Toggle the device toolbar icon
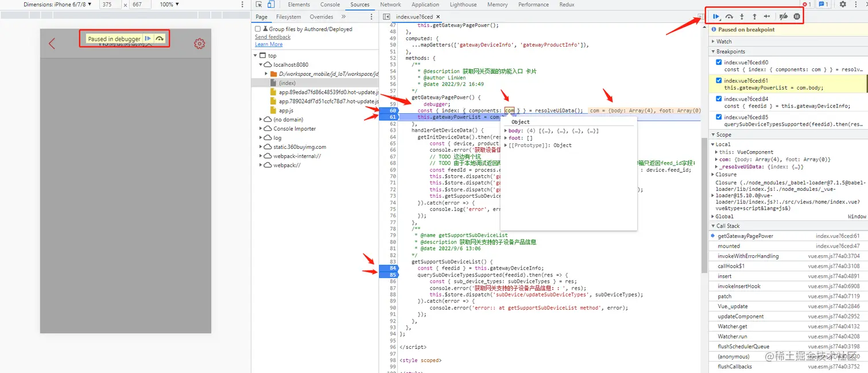Screen dimensions: 868x373 click(271, 4)
